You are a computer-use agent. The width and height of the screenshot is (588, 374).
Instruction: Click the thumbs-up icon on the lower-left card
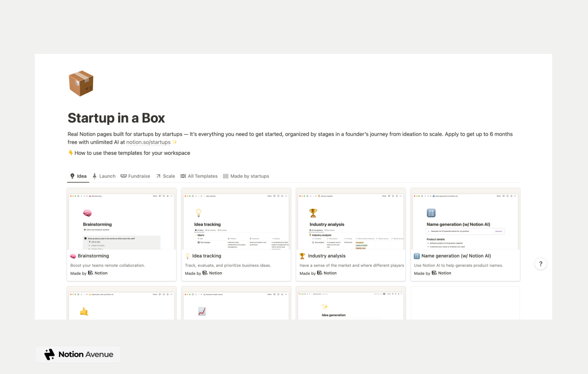82,311
